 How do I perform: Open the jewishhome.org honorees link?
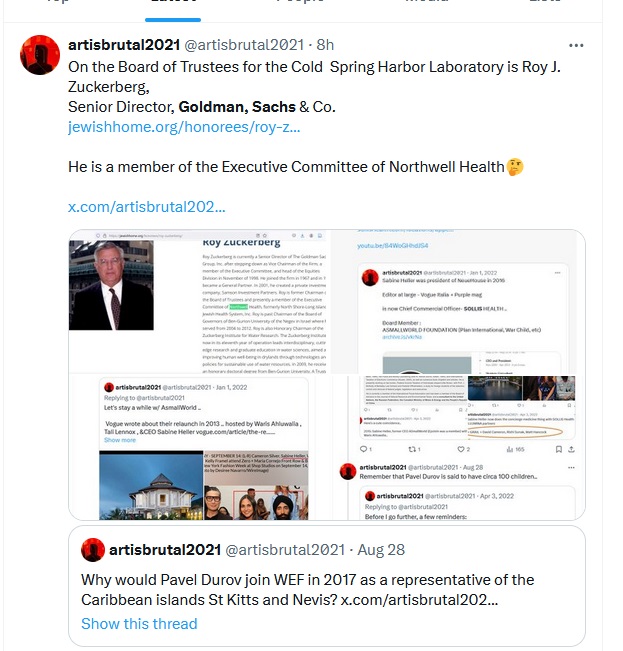click(x=184, y=127)
